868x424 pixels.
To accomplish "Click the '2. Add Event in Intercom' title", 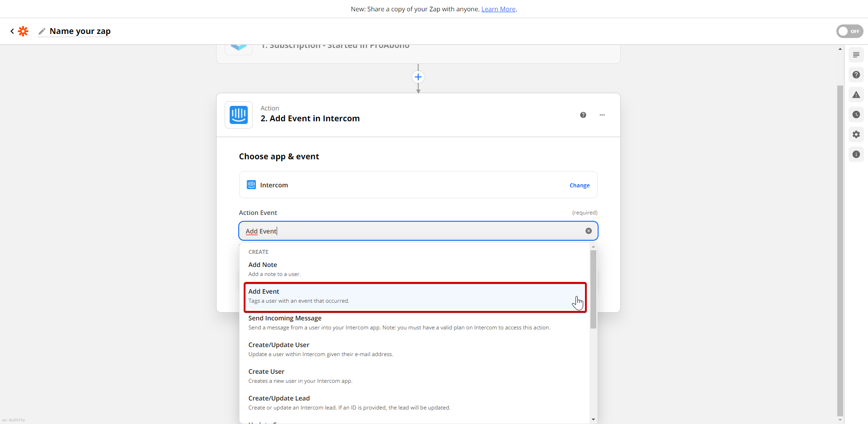I will (x=310, y=119).
